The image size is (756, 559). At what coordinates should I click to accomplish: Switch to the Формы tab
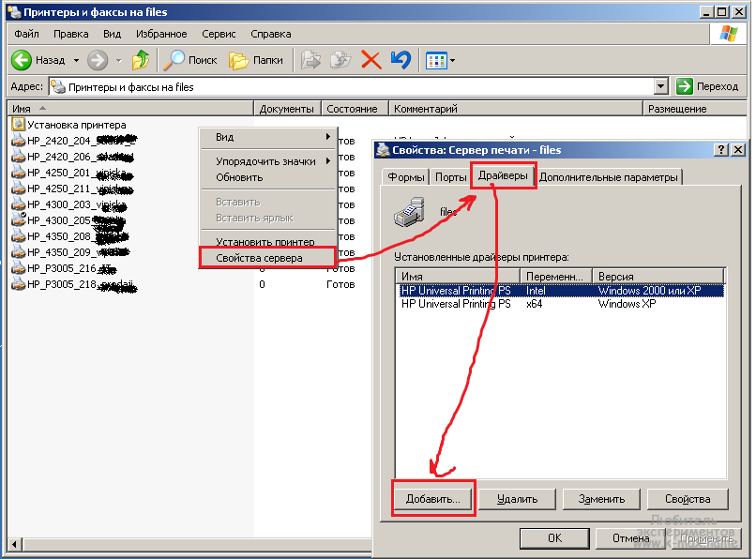(x=406, y=177)
